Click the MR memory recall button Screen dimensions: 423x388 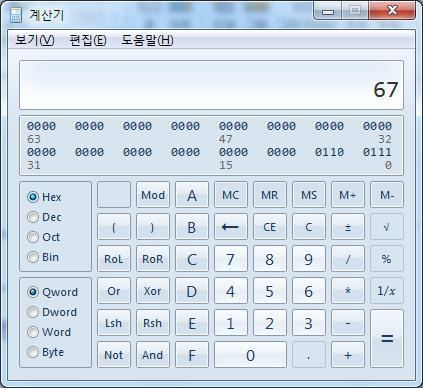[x=270, y=195]
